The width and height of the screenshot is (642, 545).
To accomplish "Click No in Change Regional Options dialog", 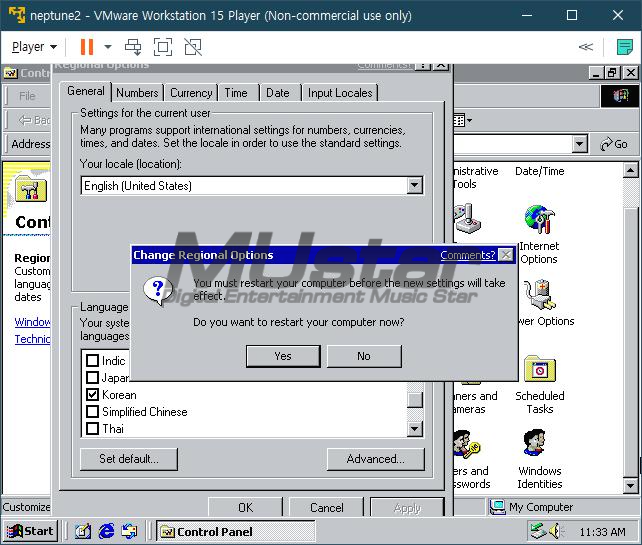I will (364, 356).
